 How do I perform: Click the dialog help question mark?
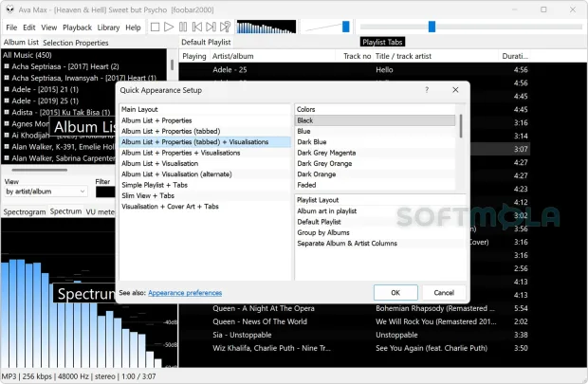click(x=427, y=90)
